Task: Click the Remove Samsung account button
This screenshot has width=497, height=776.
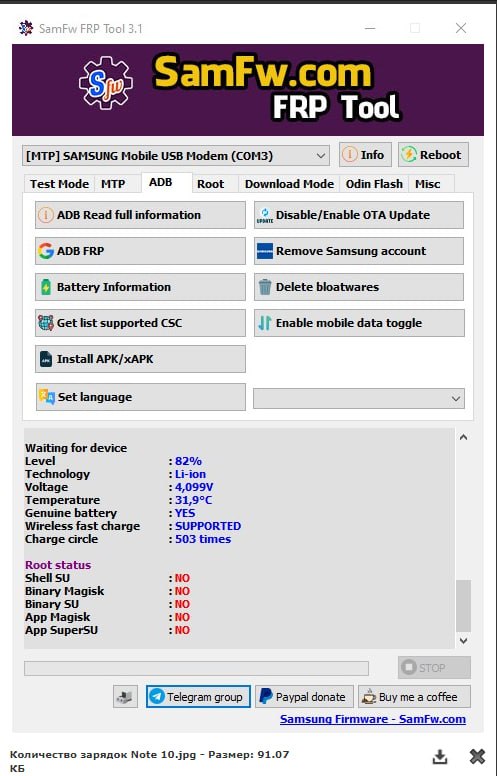Action: (359, 251)
